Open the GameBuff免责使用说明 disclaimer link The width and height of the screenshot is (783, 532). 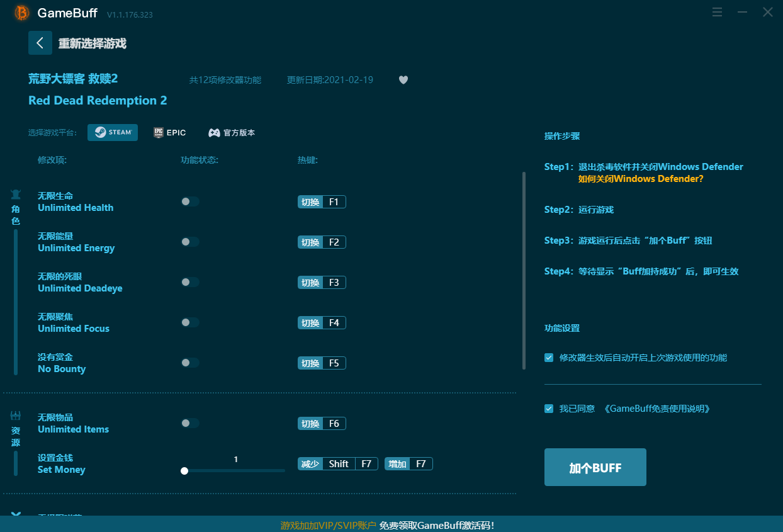click(657, 409)
